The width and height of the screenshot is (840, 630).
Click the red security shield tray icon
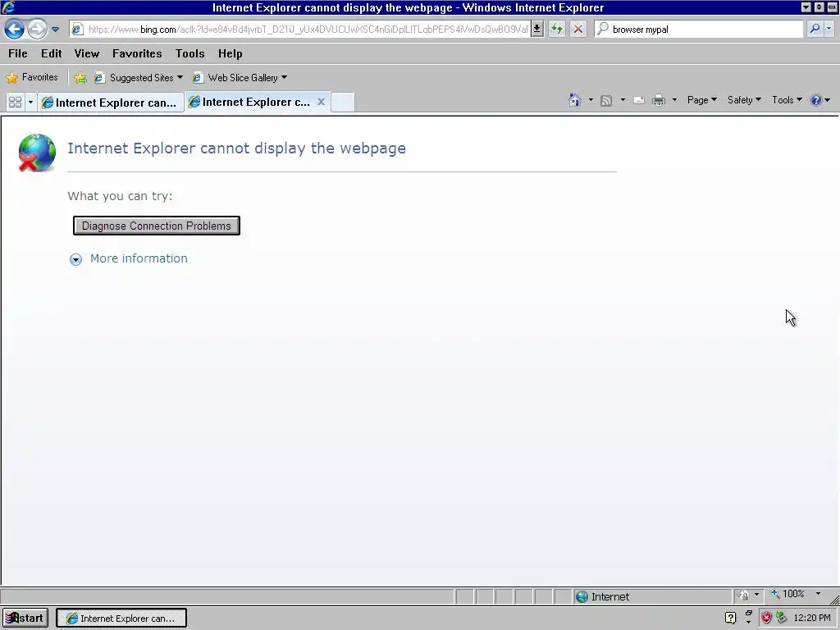(x=766, y=618)
